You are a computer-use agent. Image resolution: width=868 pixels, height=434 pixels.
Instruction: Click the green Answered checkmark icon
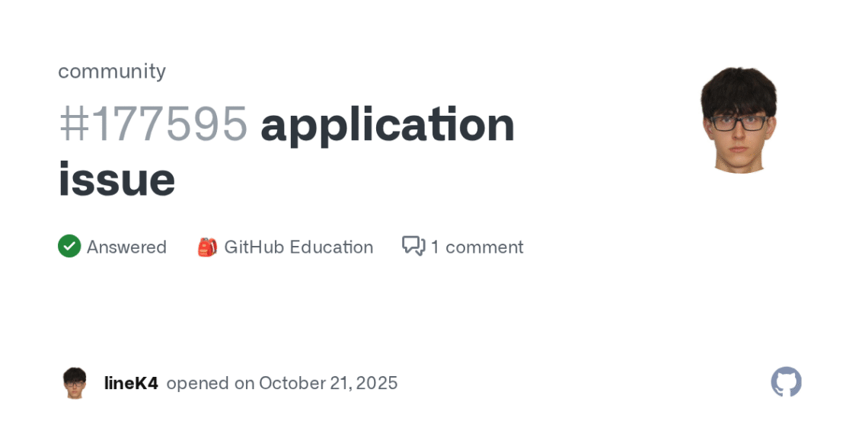tap(69, 246)
